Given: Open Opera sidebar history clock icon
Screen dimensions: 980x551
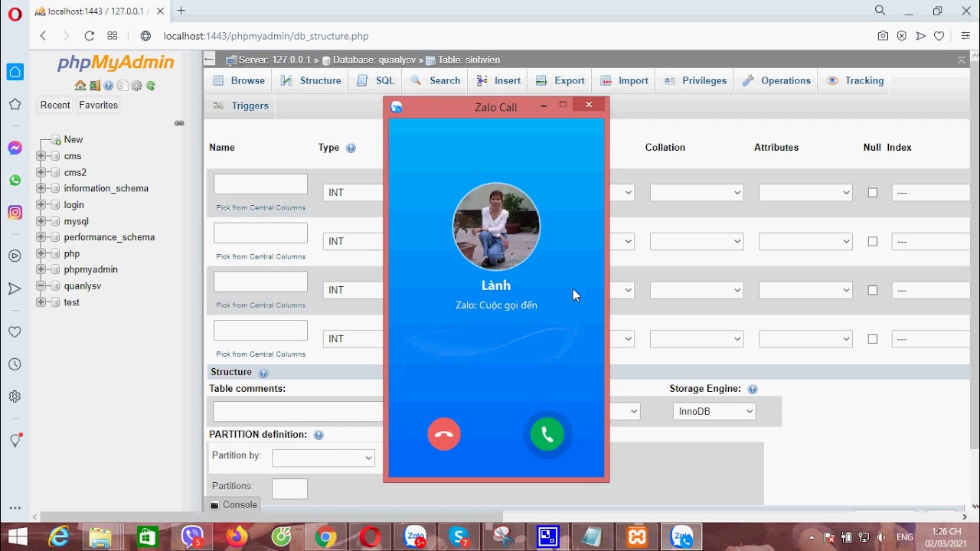Looking at the screenshot, I should [15, 364].
